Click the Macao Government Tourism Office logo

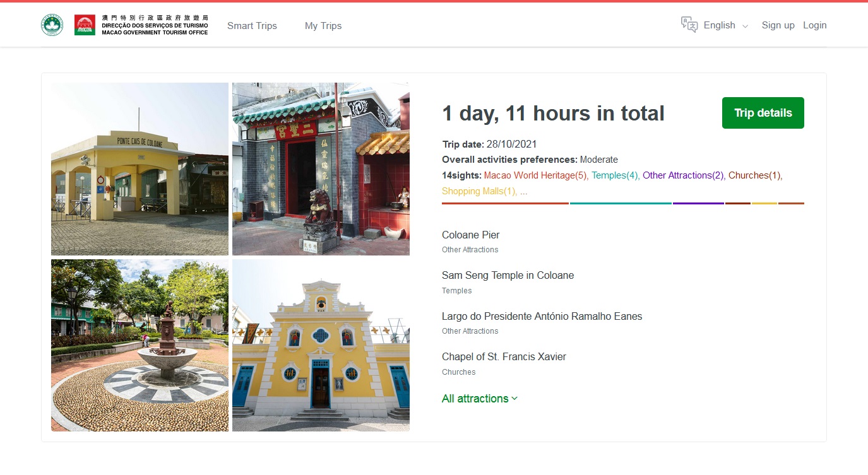(141, 25)
